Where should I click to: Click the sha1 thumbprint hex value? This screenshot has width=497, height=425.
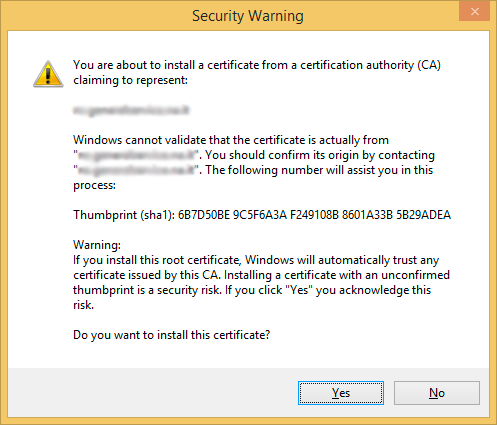314,215
